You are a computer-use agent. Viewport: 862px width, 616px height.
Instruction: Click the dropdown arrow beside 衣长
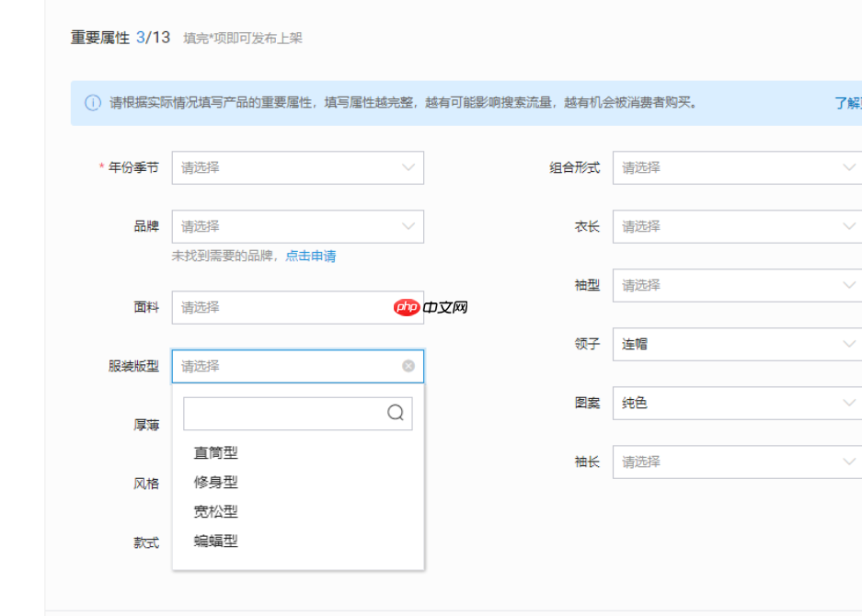(x=847, y=226)
